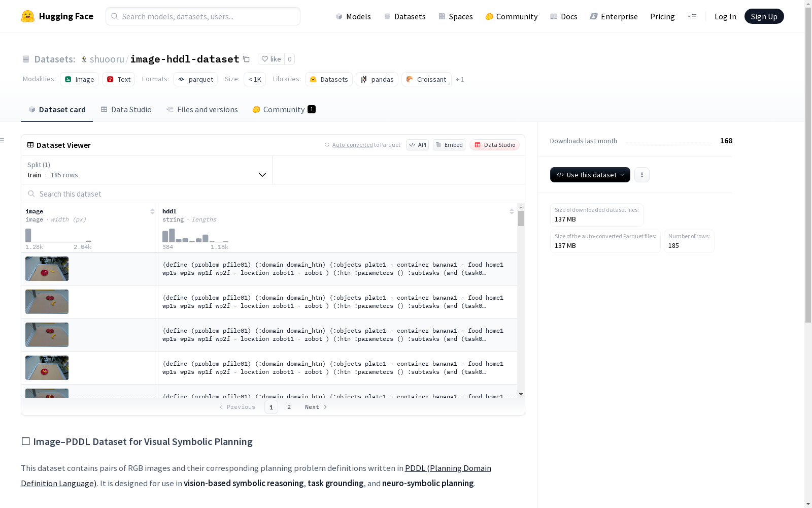The height and width of the screenshot is (508, 812).
Task: Select the pandas library tag
Action: click(x=377, y=79)
